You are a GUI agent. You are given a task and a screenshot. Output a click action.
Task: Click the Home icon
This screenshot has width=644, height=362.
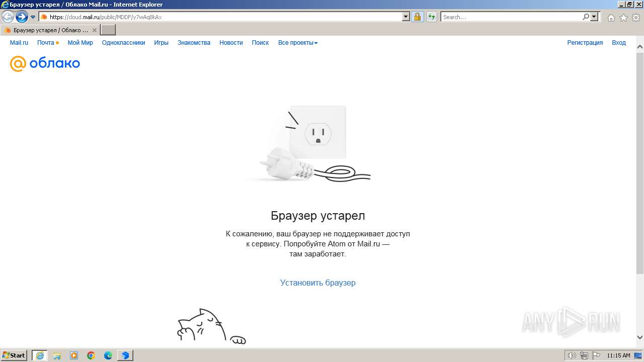tap(611, 18)
